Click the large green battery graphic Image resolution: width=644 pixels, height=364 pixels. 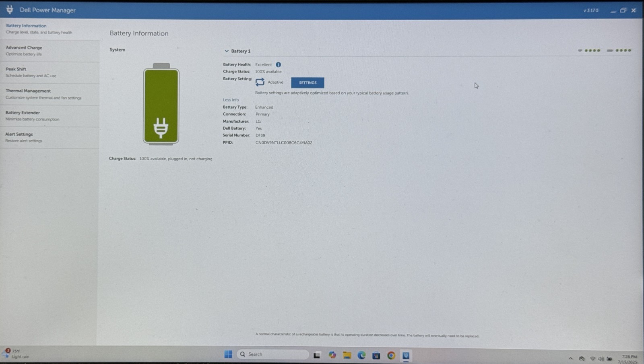161,103
